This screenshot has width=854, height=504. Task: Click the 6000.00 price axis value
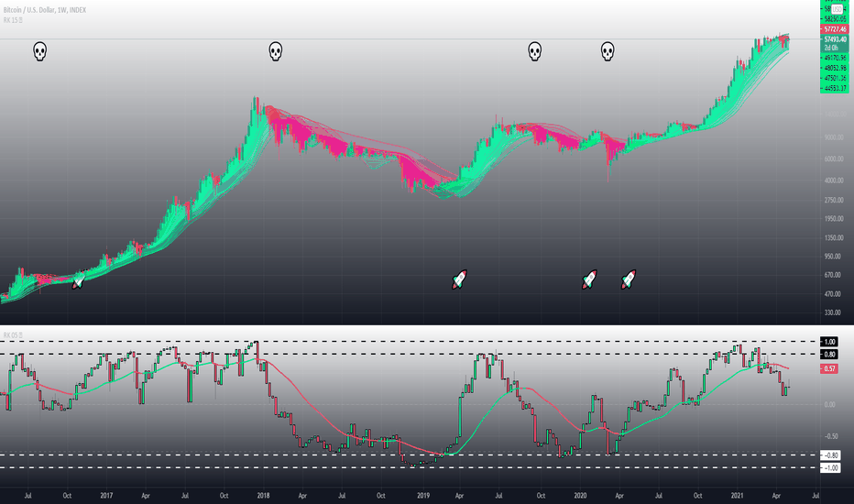833,159
